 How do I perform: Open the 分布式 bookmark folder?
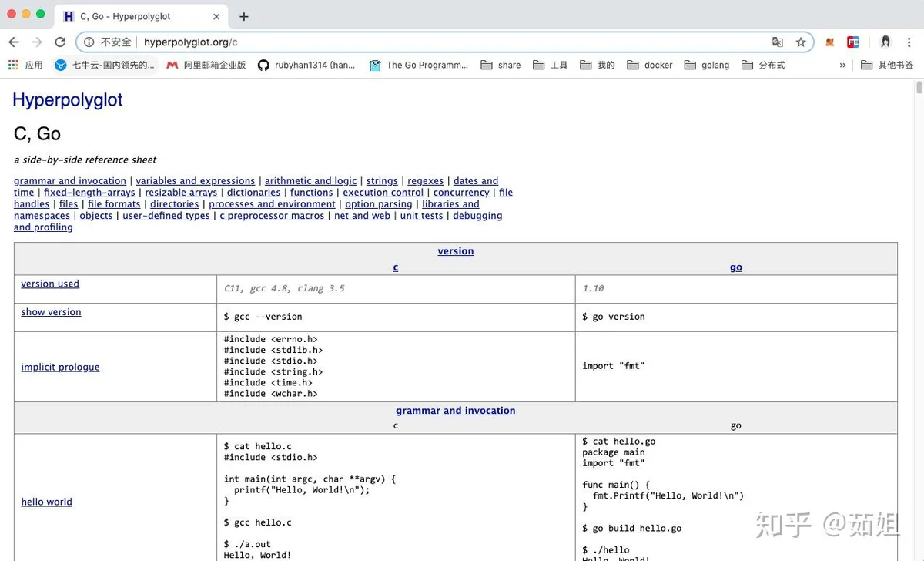click(763, 66)
